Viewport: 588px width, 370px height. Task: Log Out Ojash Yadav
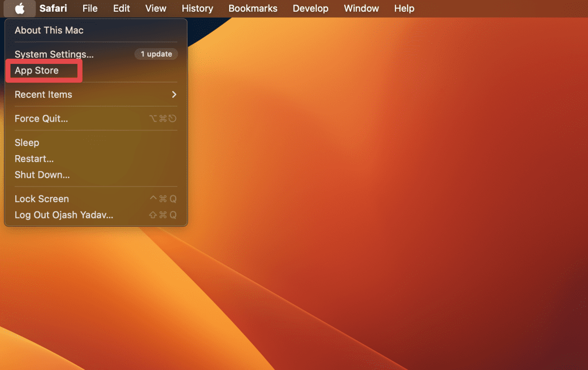(64, 215)
